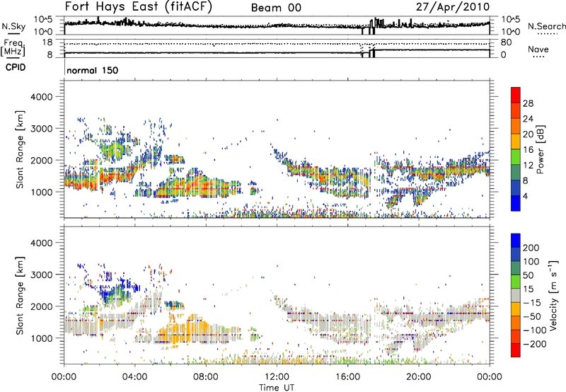The width and height of the screenshot is (566, 392).
Task: Select the 'Beam 00' heading
Action: pos(276,8)
